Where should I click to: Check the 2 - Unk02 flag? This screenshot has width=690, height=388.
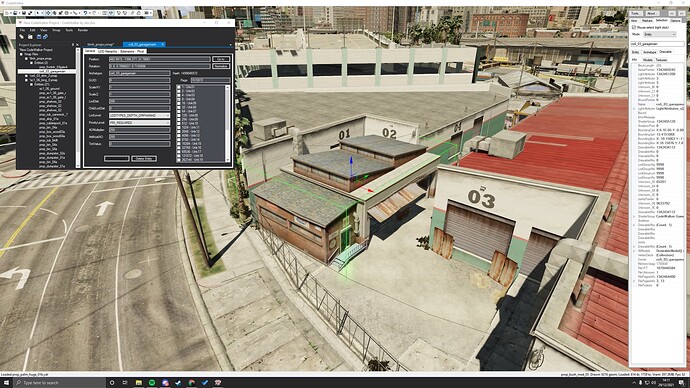click(179, 91)
